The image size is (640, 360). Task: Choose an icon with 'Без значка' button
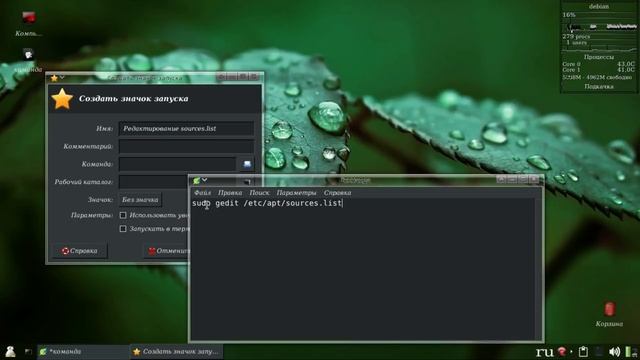tap(140, 200)
